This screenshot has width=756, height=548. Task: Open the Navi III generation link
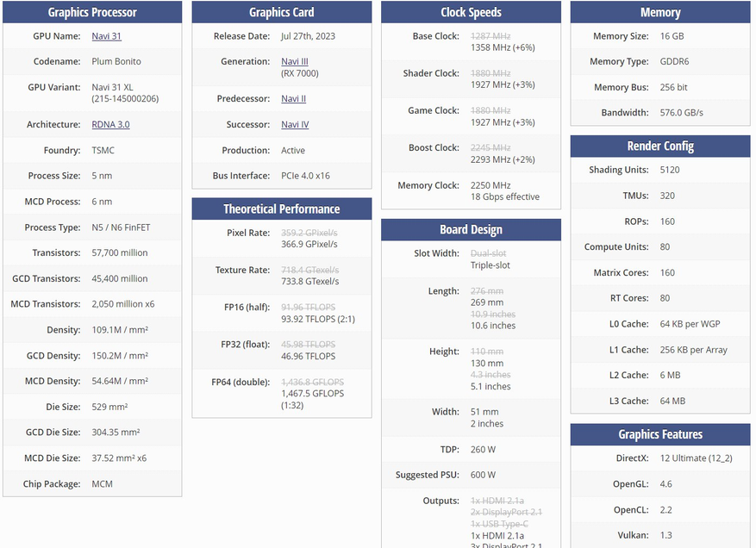click(x=295, y=62)
